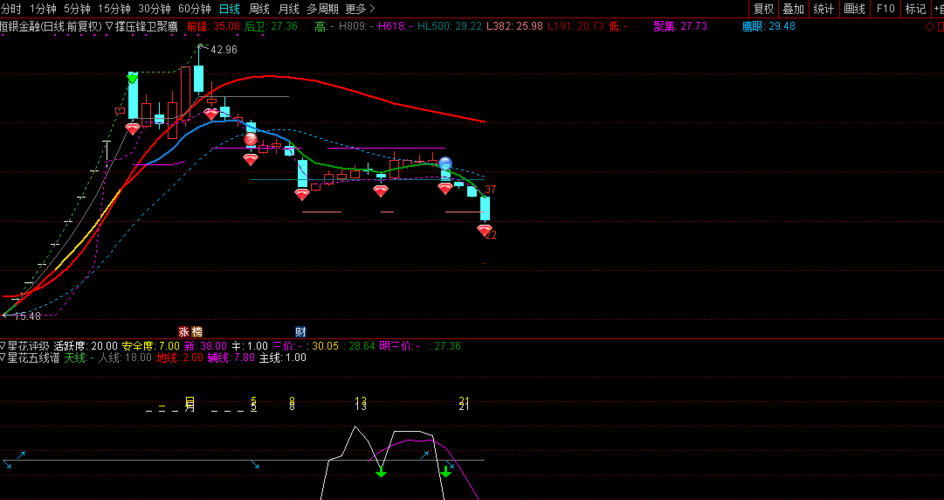944x500 pixels.
Task: Switch to 日线 daily chart
Action: point(229,9)
